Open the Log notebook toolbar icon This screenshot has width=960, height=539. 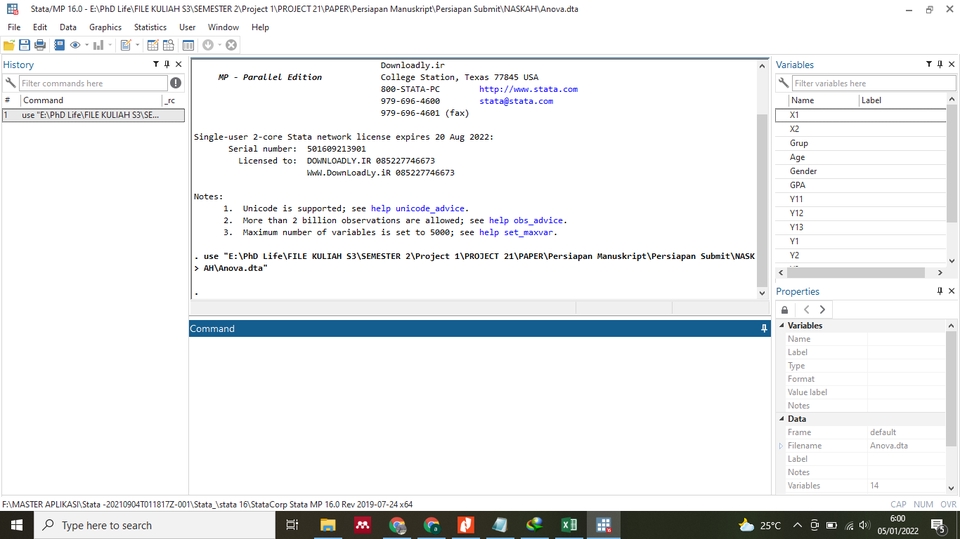(59, 45)
